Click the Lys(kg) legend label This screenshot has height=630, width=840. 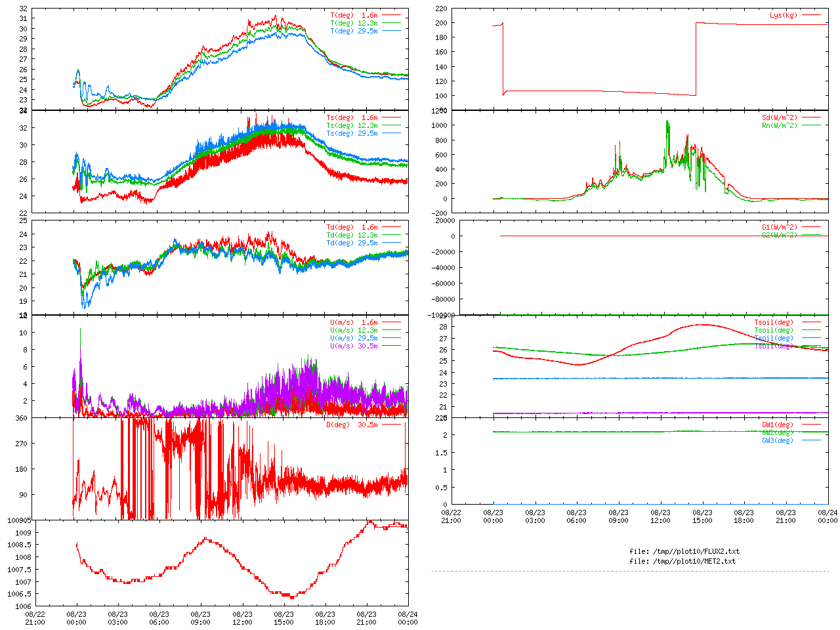(x=784, y=15)
